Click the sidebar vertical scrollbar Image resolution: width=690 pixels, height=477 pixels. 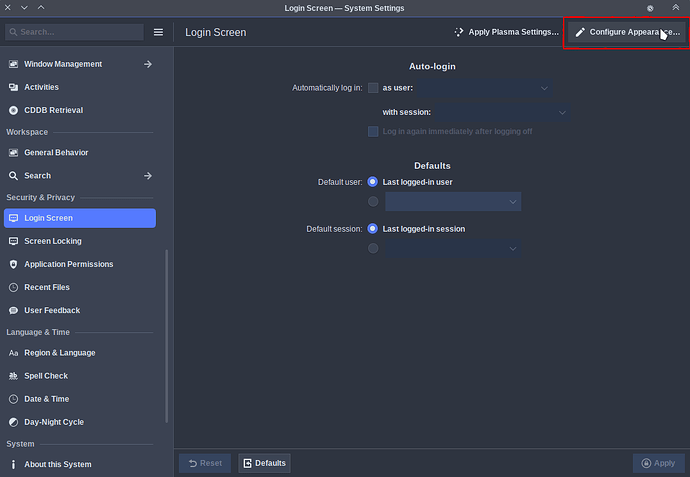pyautogui.click(x=166, y=336)
